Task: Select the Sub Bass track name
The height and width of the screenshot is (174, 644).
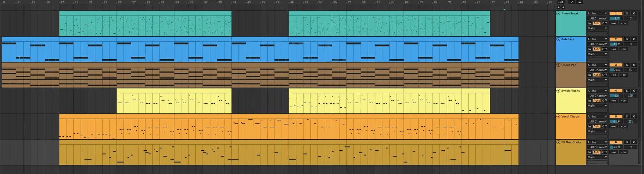Action: pyautogui.click(x=567, y=39)
